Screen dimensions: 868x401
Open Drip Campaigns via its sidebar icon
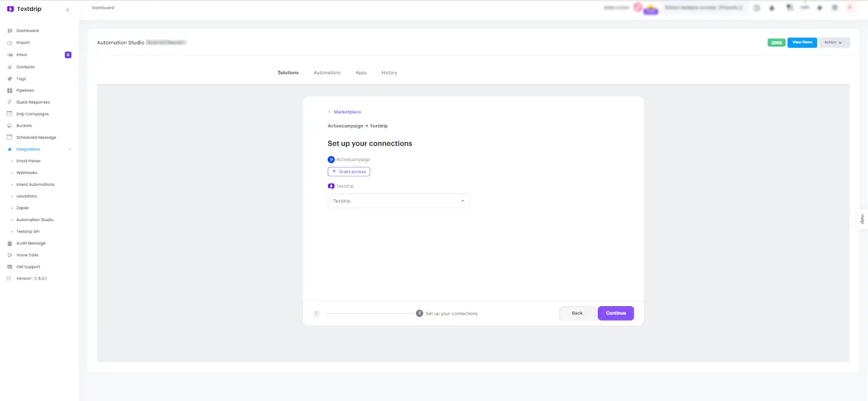coord(10,114)
